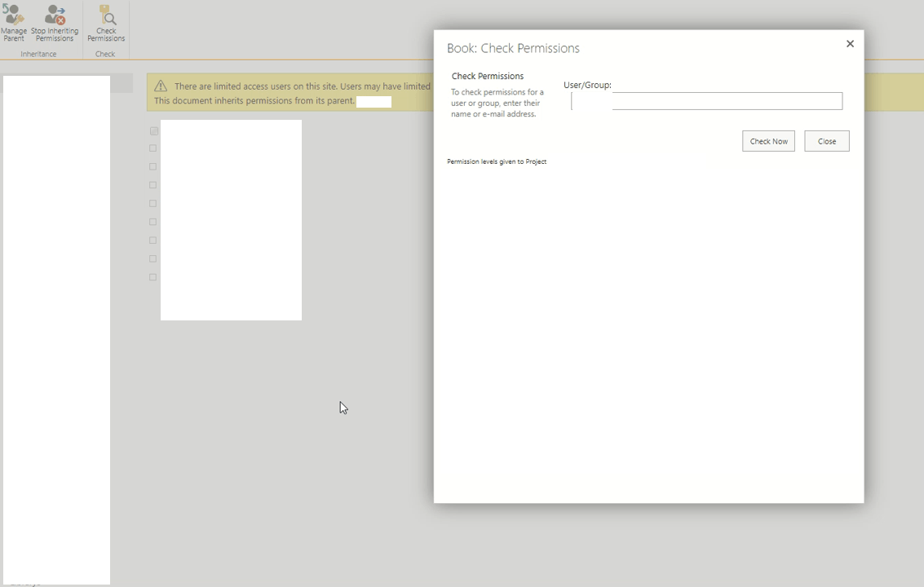This screenshot has width=924, height=587.
Task: Click the User/Group input field
Action: (706, 101)
